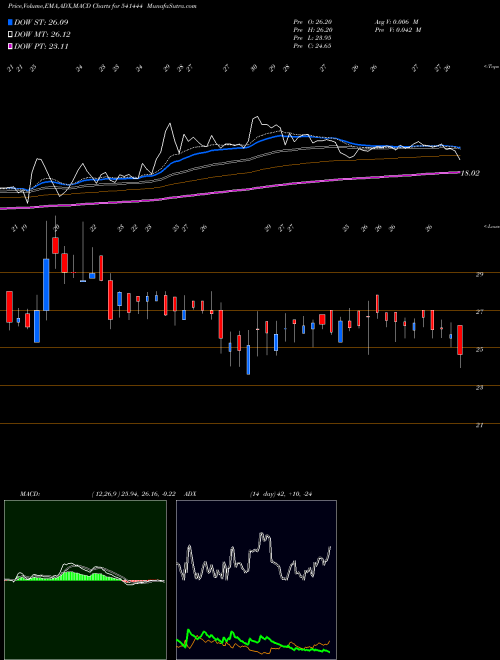Click the white DOW MT legend swatch
This screenshot has width=500, height=660.
11,35
